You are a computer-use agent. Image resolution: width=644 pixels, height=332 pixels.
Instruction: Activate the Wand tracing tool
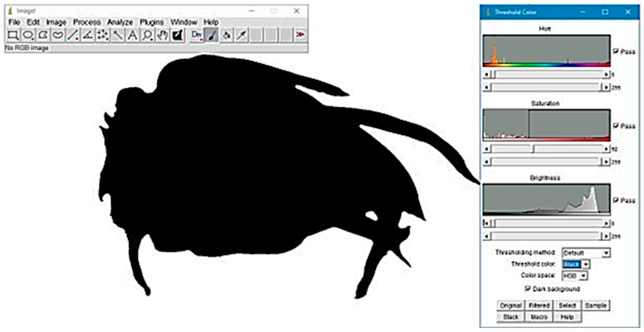[x=117, y=35]
